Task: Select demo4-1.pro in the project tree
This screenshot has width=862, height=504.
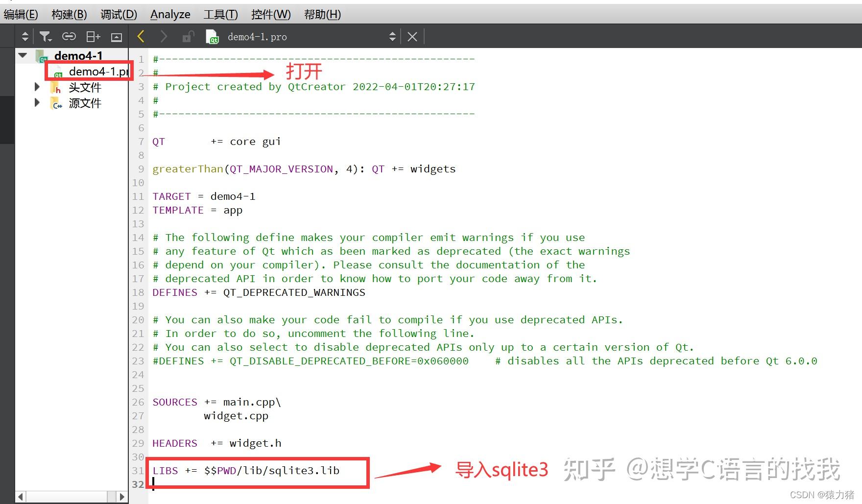Action: (99, 72)
